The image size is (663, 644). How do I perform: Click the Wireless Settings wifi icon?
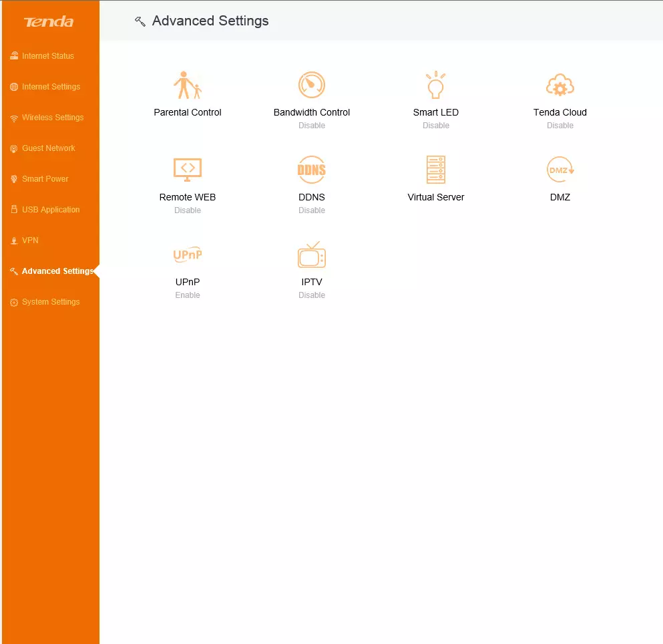pos(14,118)
